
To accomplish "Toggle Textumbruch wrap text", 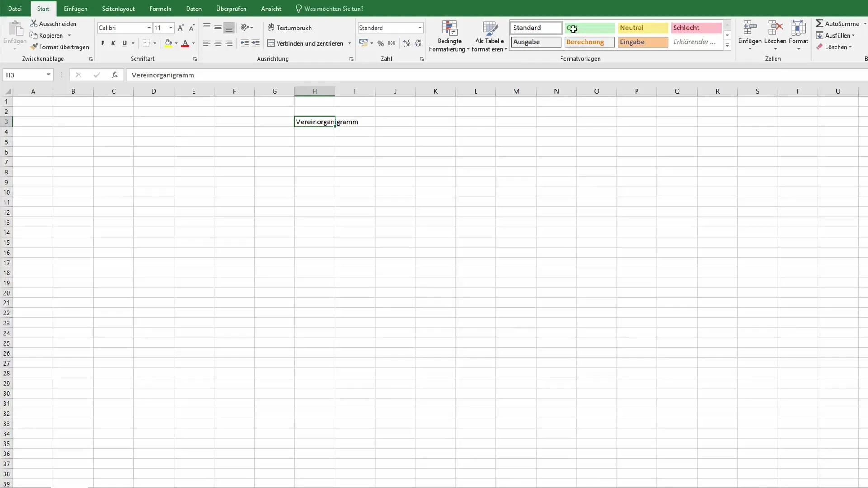I will [290, 28].
